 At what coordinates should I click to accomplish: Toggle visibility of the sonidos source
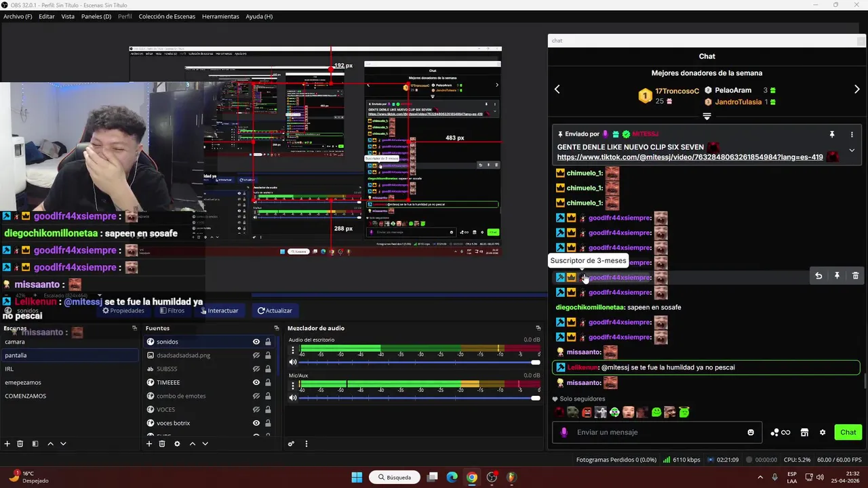256,342
